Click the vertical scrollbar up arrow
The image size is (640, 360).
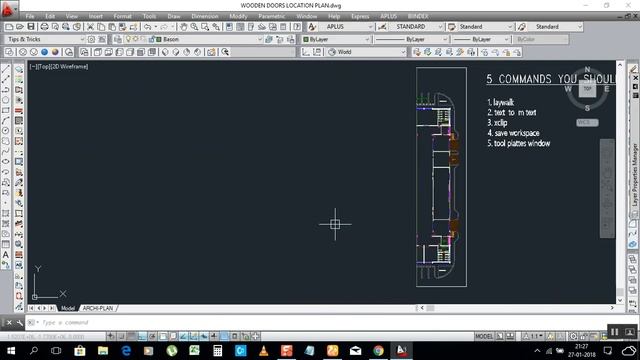pos(620,65)
